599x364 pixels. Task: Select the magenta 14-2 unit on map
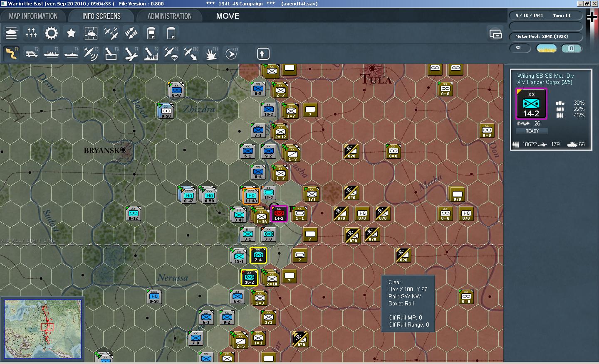[279, 214]
